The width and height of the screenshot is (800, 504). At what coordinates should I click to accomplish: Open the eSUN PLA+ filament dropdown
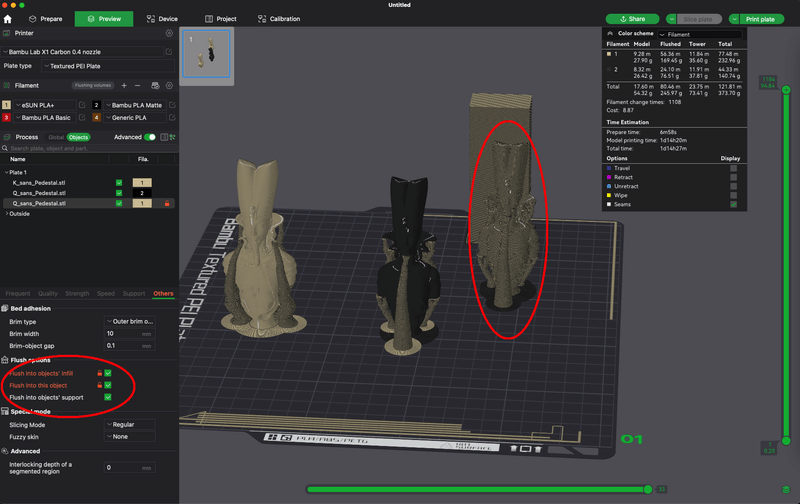[44, 105]
